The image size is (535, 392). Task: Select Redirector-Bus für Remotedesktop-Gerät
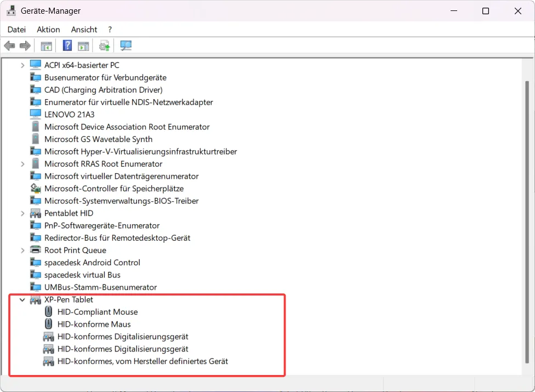[117, 238]
